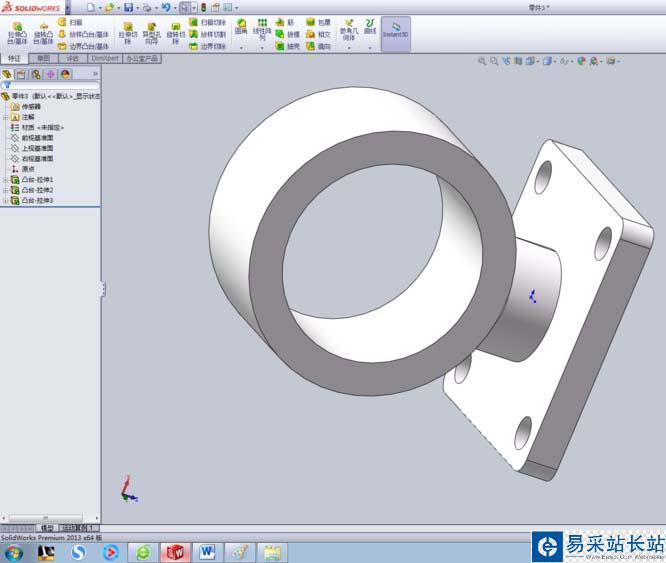
Task: Open the ConfigurationManager tab
Action: 36,74
